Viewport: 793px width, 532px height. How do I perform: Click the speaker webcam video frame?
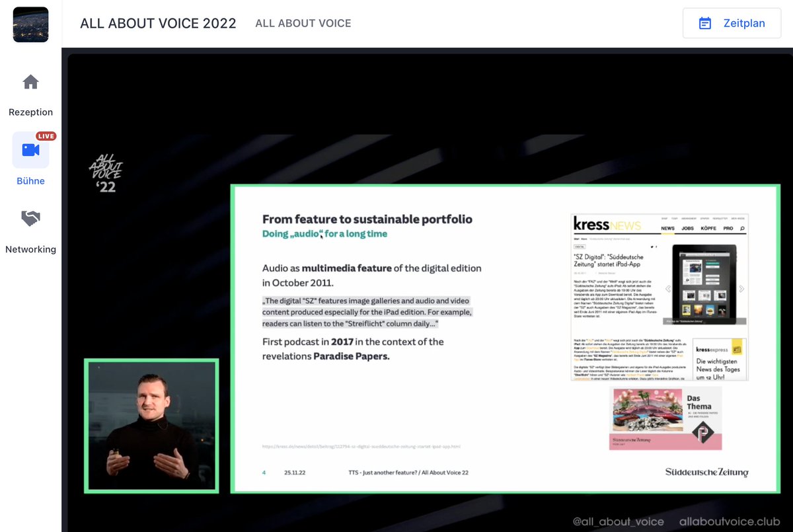[151, 426]
